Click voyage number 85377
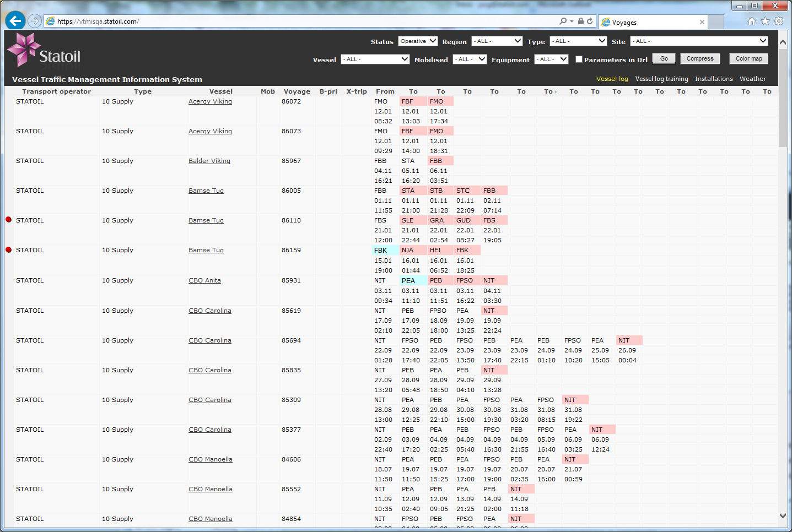792x532 pixels. point(291,430)
